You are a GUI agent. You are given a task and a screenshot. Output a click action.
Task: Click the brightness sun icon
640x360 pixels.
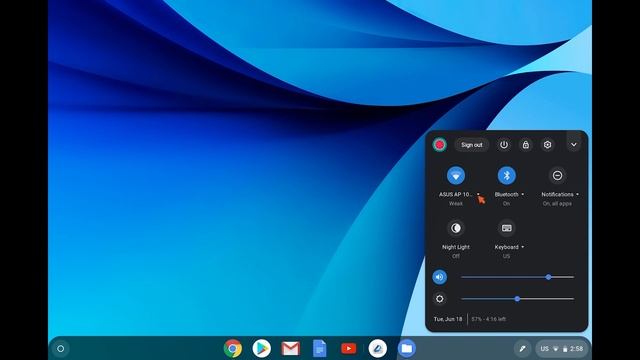(x=440, y=299)
